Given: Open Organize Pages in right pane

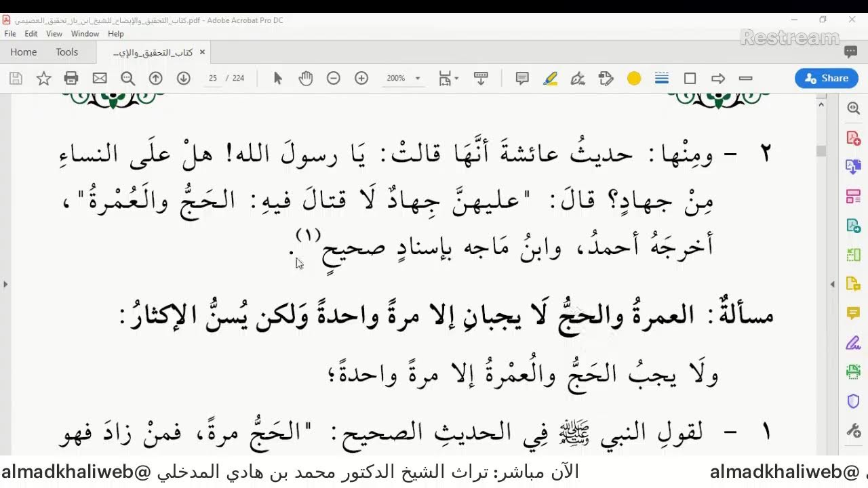Looking at the screenshot, I should click(x=853, y=197).
